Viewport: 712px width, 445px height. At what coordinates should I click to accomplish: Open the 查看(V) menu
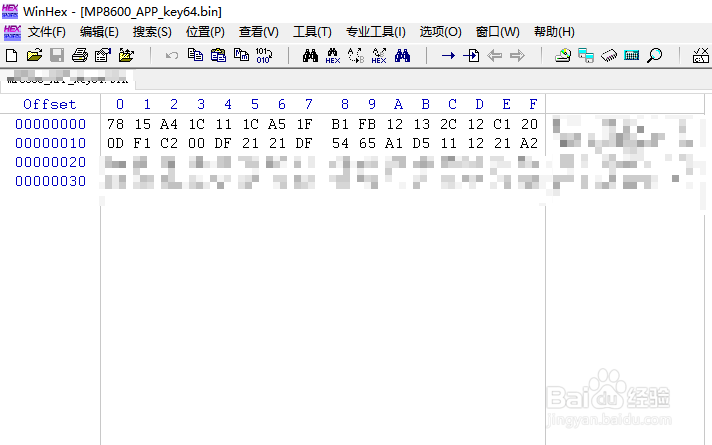[259, 32]
